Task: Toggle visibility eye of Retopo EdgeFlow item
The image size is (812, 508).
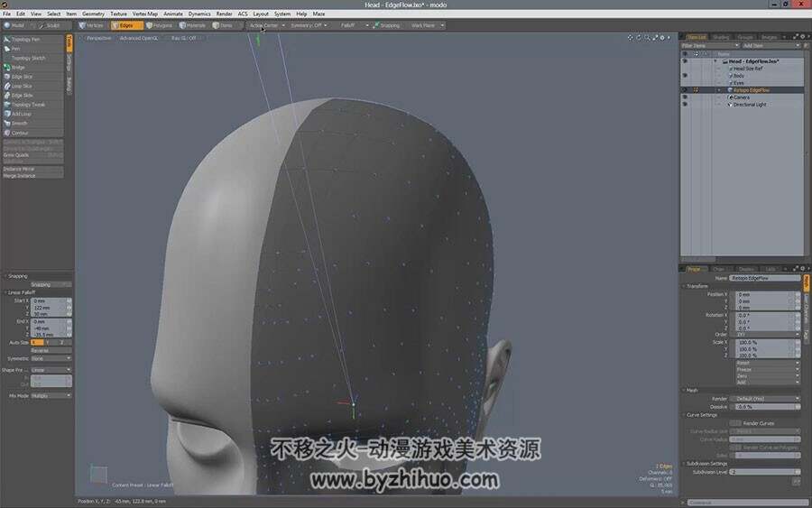Action: click(x=685, y=90)
